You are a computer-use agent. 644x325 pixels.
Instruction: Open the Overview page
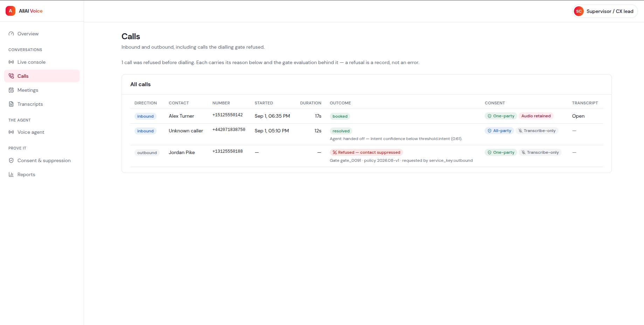tap(42, 34)
